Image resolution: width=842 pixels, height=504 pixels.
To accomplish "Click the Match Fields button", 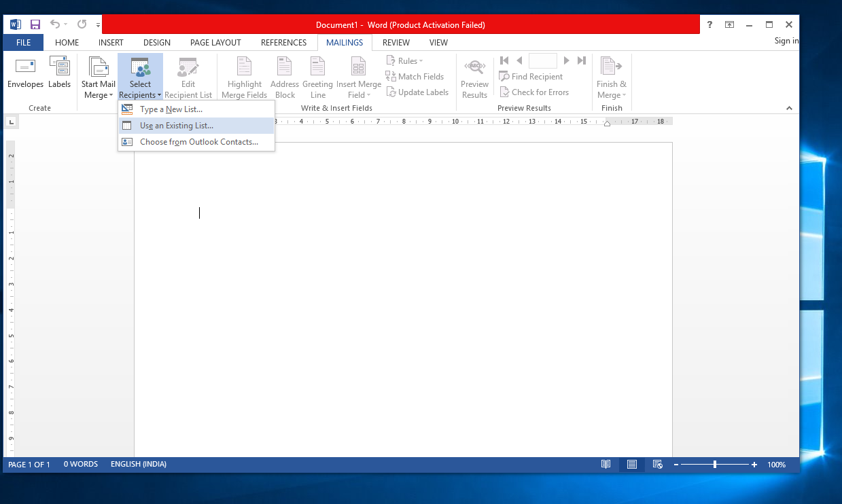I will coord(415,77).
